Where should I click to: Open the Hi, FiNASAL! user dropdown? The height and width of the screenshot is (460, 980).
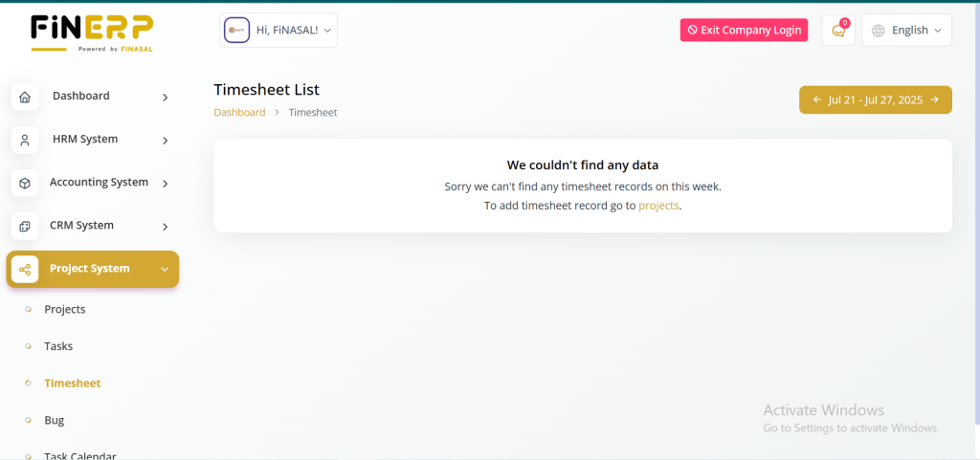278,31
